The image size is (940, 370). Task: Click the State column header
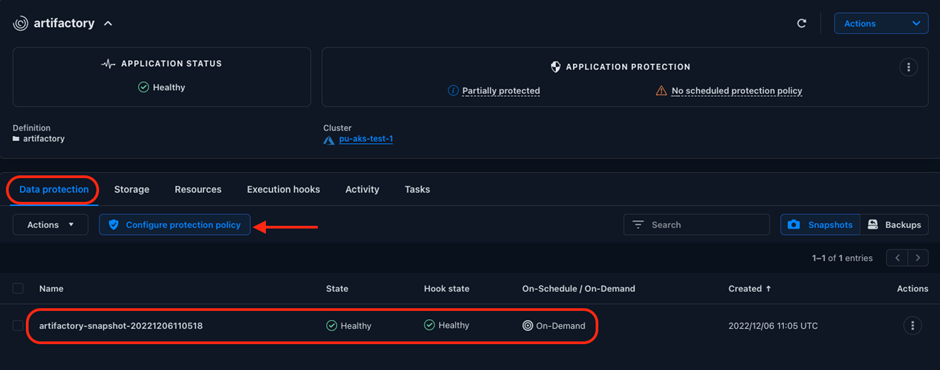[x=337, y=288]
